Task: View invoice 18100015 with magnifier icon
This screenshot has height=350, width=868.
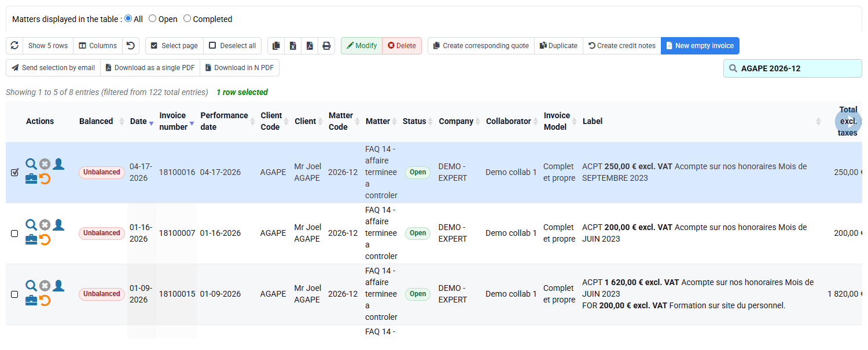Action: tap(31, 286)
